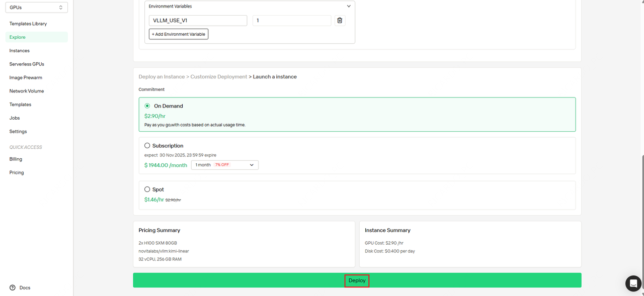Click the environment variable value field containing 1
The image size is (644, 296).
click(292, 21)
